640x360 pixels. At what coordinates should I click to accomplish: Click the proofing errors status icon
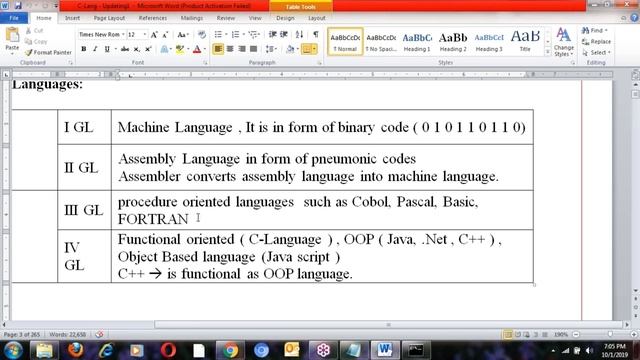99,334
